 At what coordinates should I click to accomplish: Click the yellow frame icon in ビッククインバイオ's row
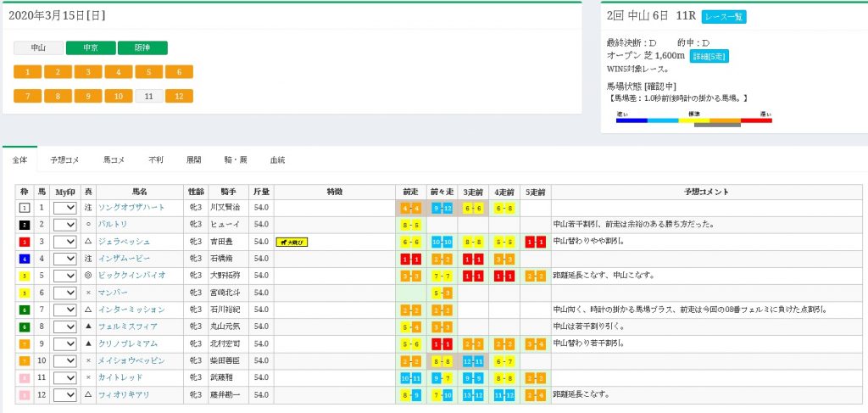[x=25, y=276]
